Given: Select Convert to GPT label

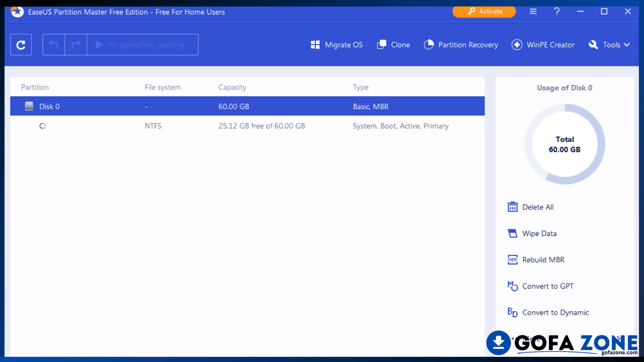Looking at the screenshot, I should 548,286.
